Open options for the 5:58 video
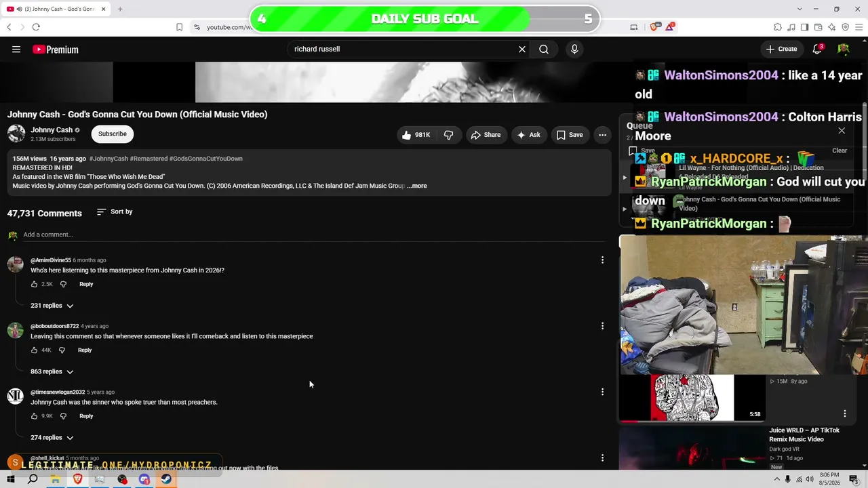The image size is (868, 488). (845, 413)
